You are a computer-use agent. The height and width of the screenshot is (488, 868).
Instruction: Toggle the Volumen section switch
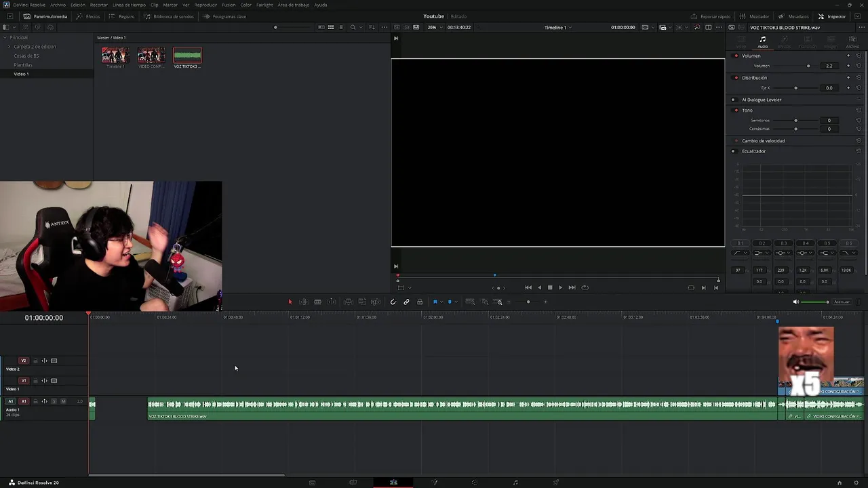coord(736,56)
